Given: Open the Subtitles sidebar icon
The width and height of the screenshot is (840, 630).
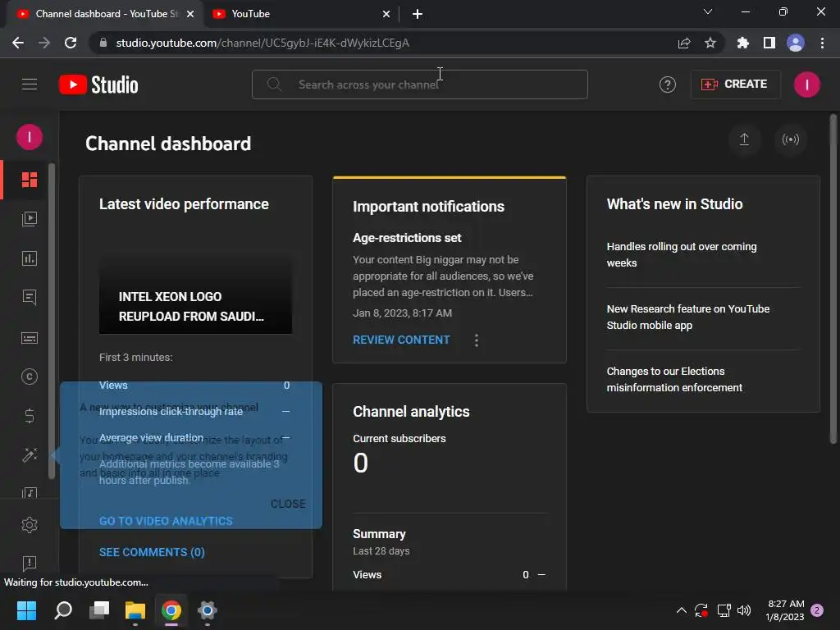Looking at the screenshot, I should click(30, 338).
